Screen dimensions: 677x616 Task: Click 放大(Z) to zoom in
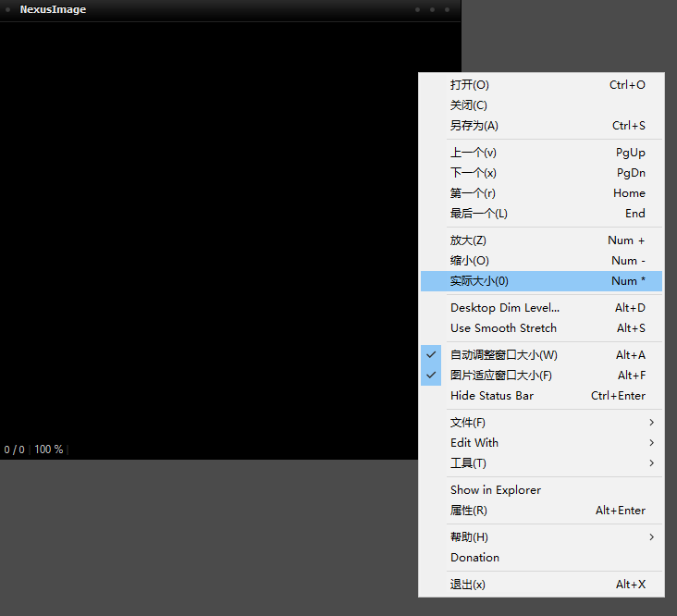coord(468,240)
